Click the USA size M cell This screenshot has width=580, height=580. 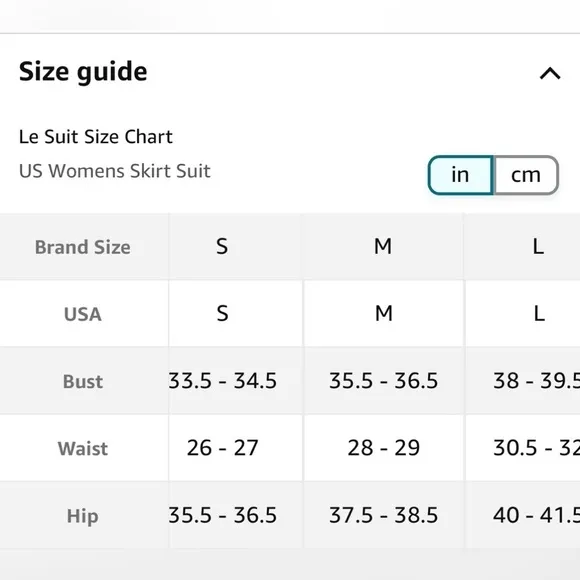coord(383,314)
